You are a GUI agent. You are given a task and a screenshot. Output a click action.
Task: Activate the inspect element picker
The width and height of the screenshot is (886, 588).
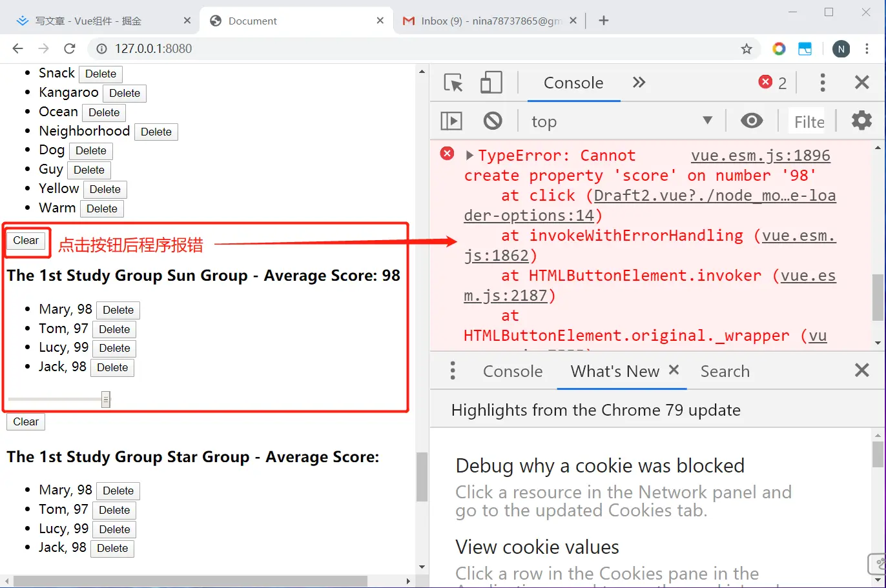tap(453, 83)
